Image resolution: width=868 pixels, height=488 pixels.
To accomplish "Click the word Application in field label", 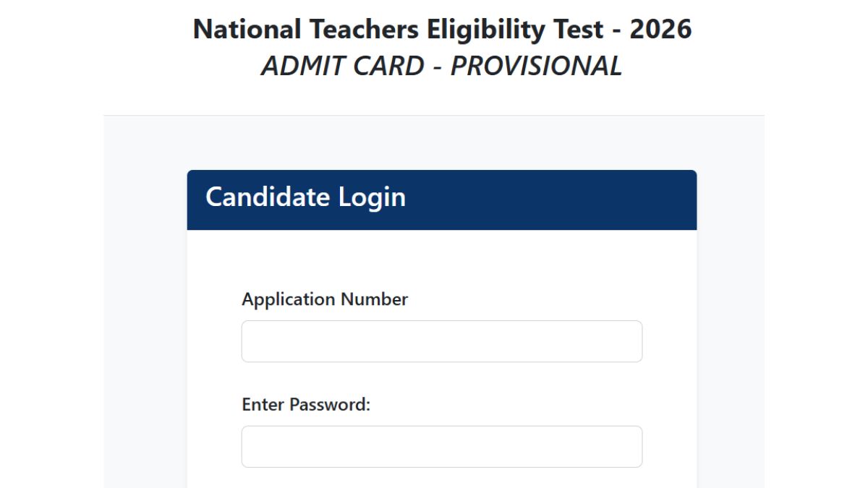I will [x=289, y=299].
